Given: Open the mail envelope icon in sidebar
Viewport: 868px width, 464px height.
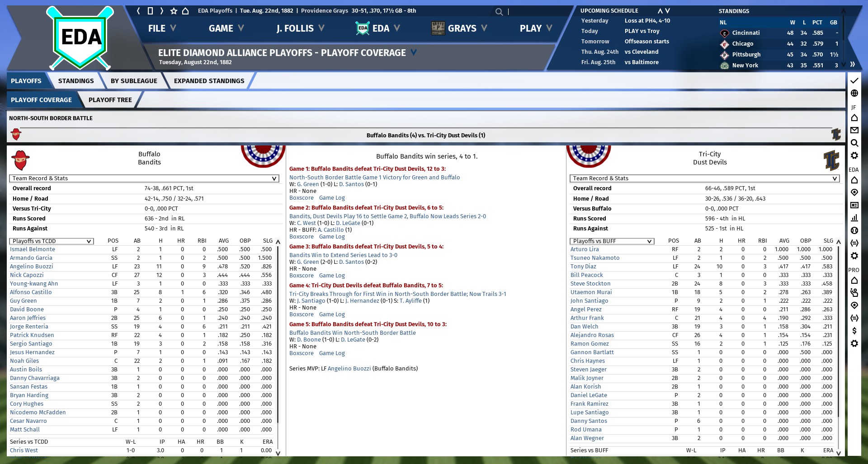Looking at the screenshot, I should [x=854, y=130].
